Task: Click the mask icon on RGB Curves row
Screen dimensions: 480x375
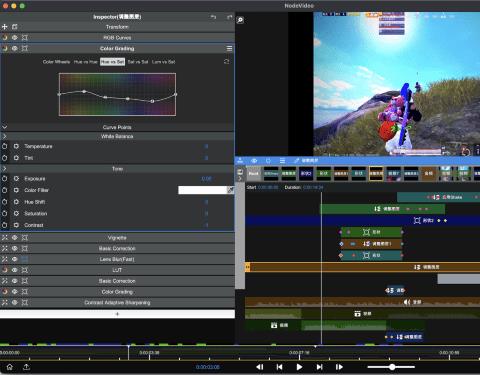Action: click(25, 38)
